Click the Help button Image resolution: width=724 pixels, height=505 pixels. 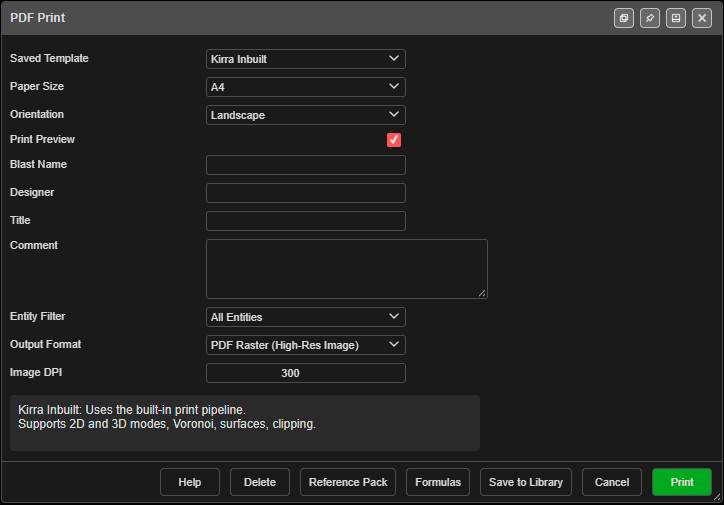coord(190,482)
